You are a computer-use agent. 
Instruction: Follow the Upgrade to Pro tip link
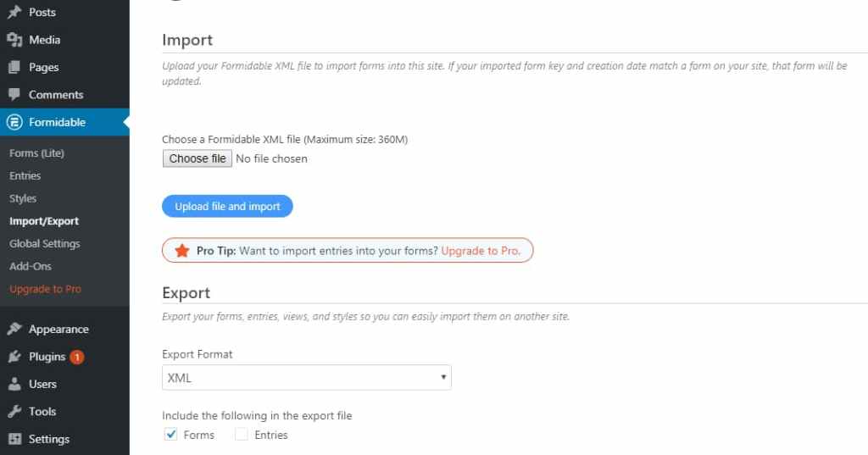coord(481,251)
